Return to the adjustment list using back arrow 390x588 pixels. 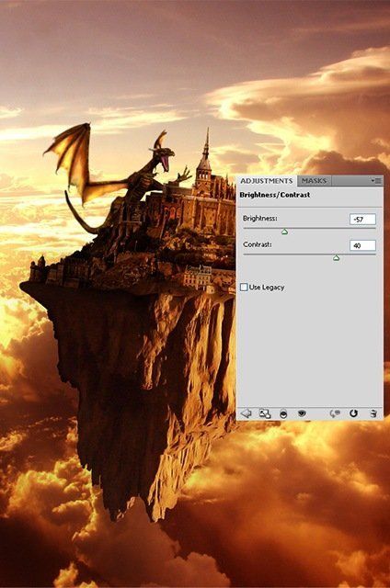(246, 413)
